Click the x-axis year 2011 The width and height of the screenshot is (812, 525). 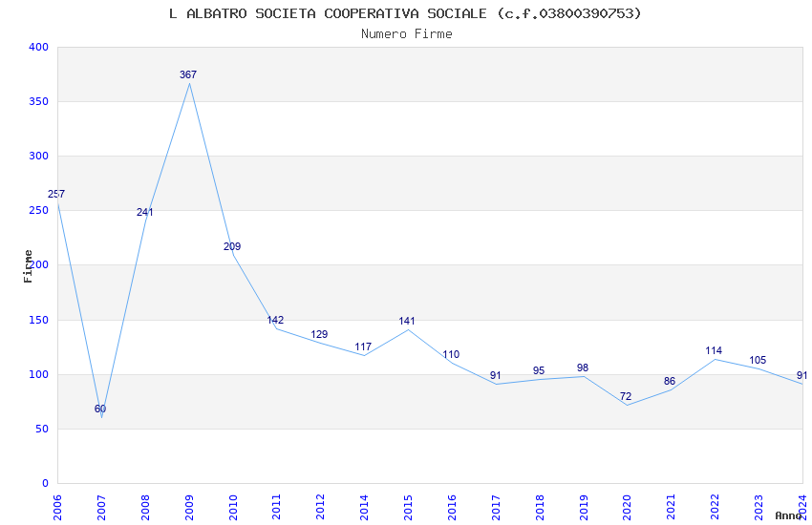coord(276,507)
